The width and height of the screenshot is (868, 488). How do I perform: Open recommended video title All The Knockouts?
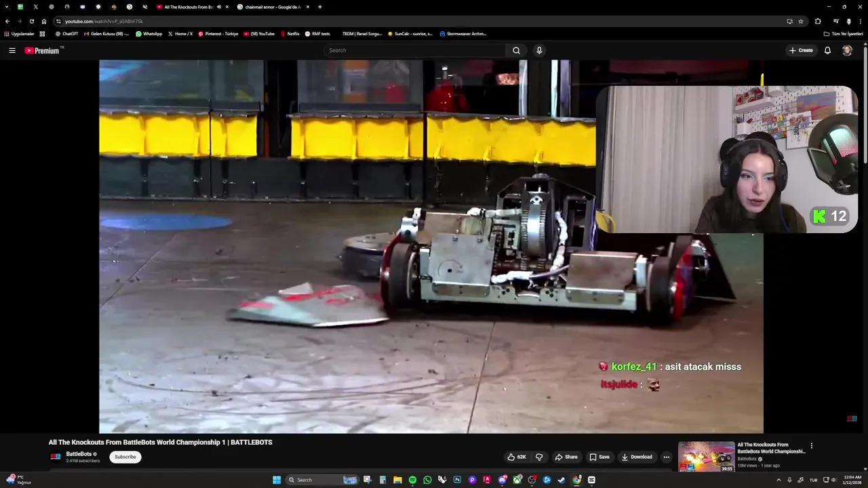coord(771,448)
